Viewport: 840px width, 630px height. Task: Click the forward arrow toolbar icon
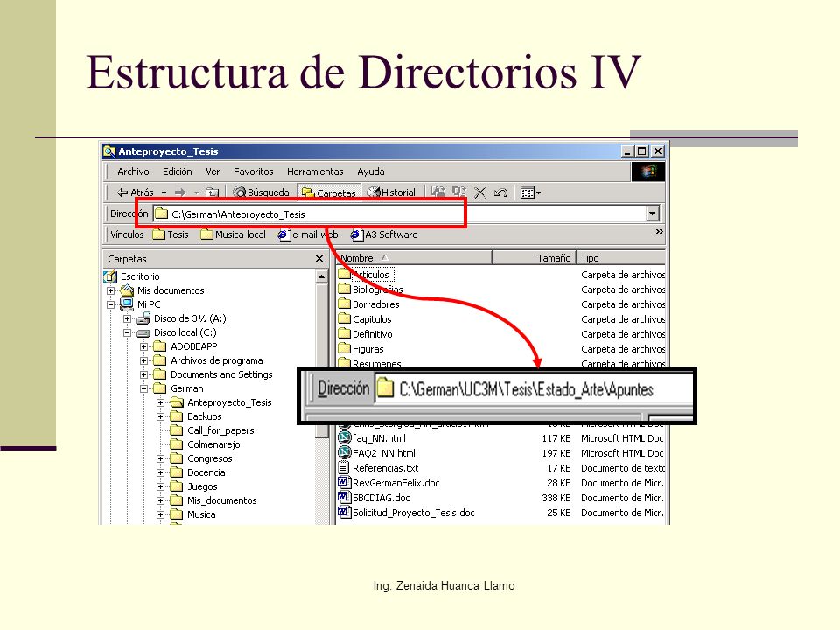[x=180, y=192]
